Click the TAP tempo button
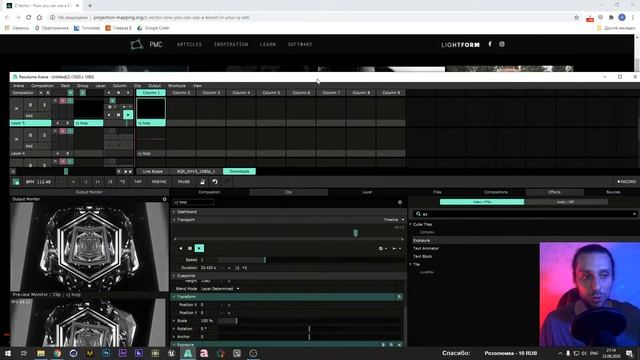The width and height of the screenshot is (640, 360). click(138, 182)
